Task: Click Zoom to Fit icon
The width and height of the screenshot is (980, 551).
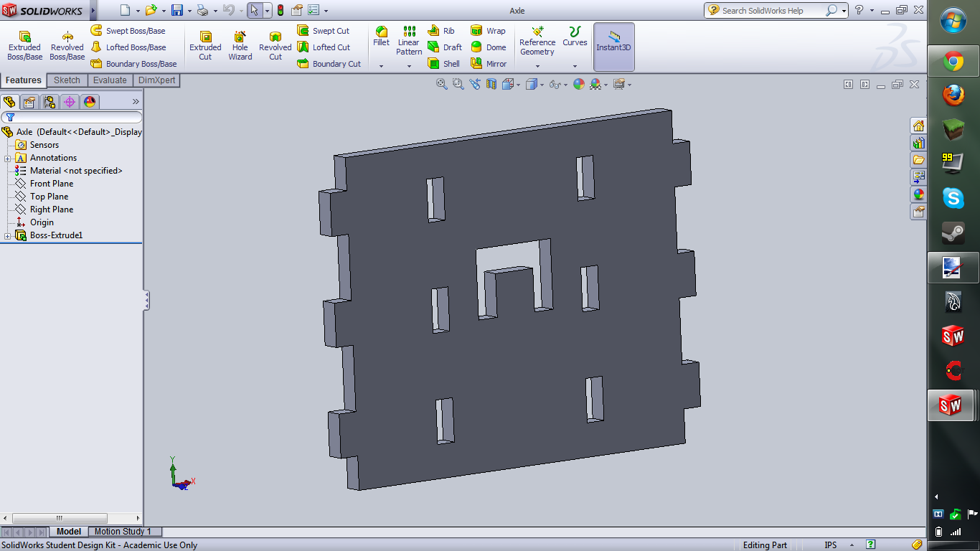Action: [x=442, y=84]
